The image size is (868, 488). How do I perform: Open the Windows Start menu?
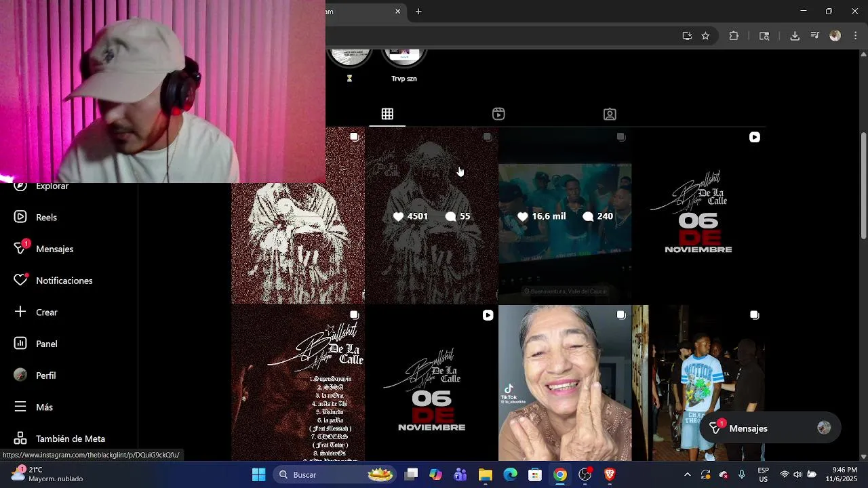click(259, 474)
